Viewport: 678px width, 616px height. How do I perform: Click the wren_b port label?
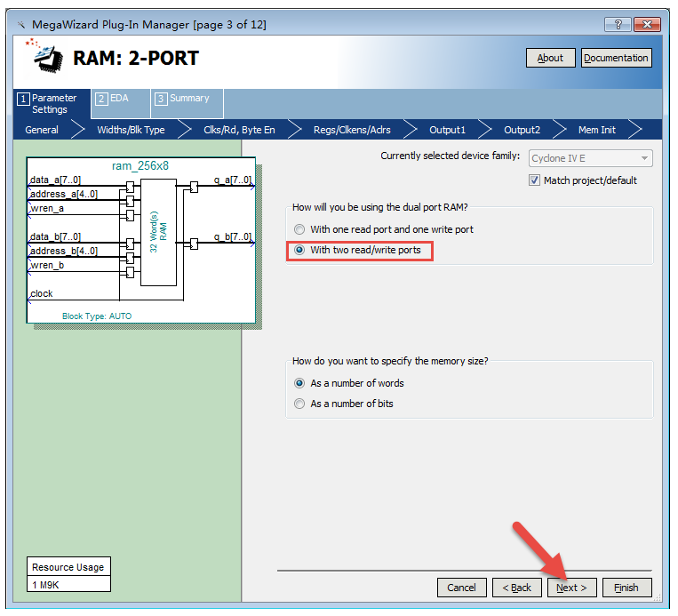pyautogui.click(x=47, y=265)
